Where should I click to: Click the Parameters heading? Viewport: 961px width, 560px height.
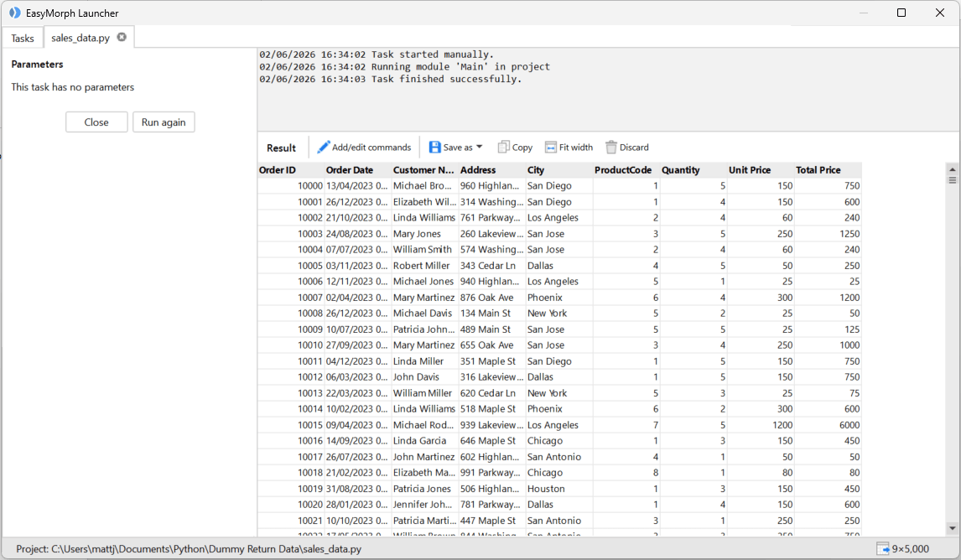point(37,65)
